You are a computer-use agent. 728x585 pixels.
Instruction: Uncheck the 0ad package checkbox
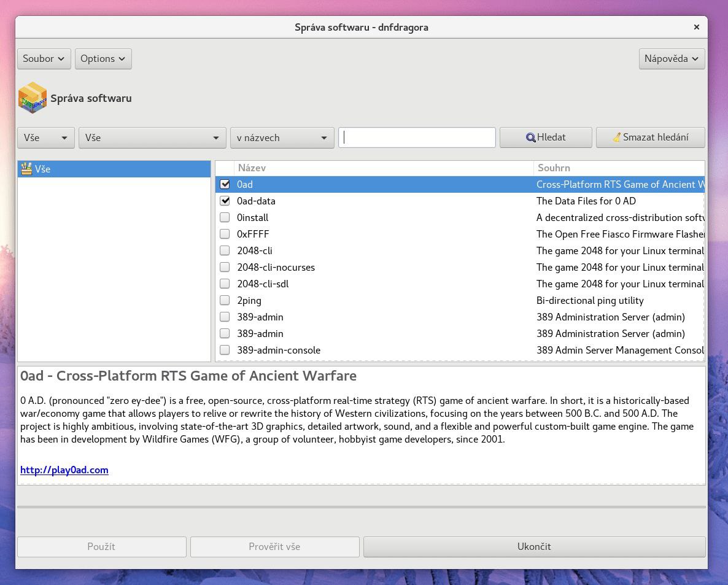225,184
